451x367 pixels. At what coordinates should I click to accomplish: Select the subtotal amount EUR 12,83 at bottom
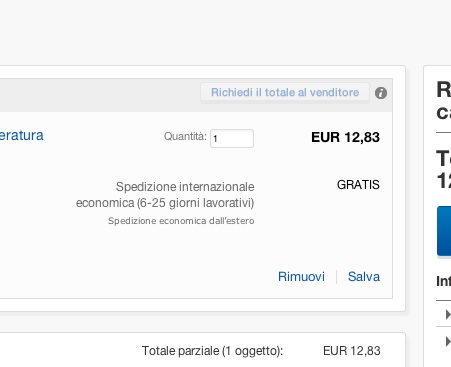[352, 351]
